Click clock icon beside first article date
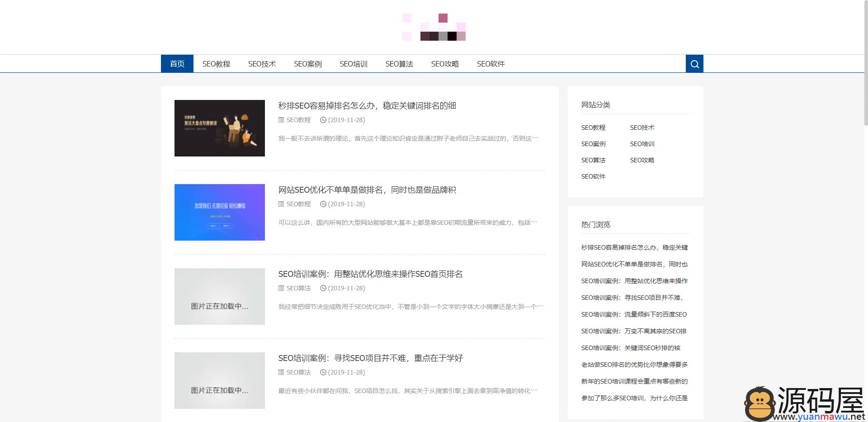This screenshot has width=868, height=422. click(x=323, y=120)
